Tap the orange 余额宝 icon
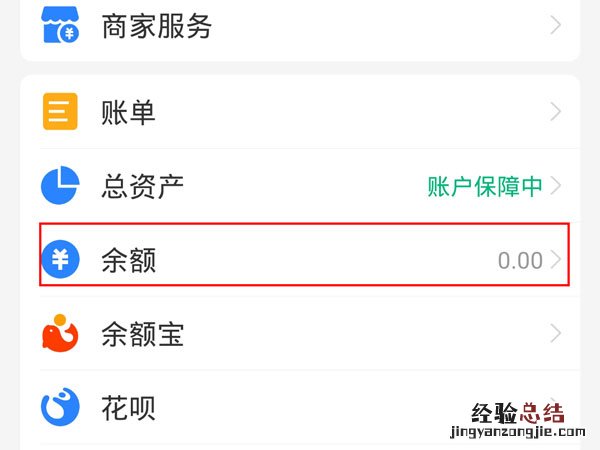 click(60, 334)
